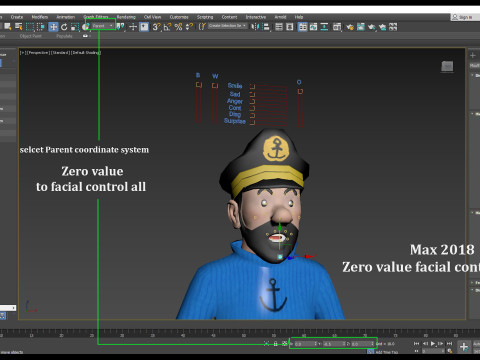Open Rendered Frame Window
Screen dimensions: 480x360
[x=361, y=27]
